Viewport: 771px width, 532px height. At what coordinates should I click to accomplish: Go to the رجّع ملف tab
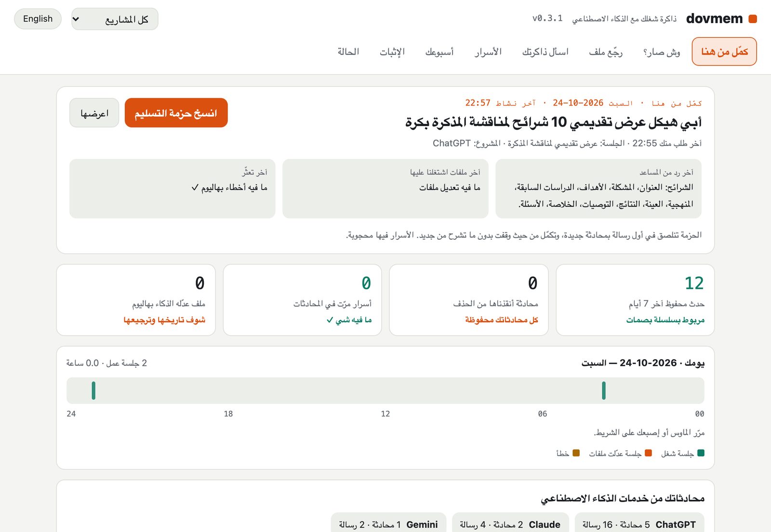[606, 52]
